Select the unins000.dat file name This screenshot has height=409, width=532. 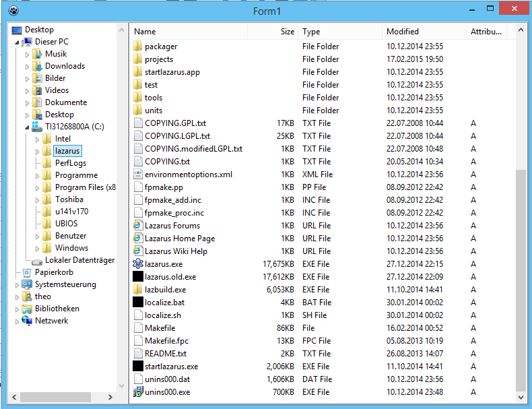point(167,379)
